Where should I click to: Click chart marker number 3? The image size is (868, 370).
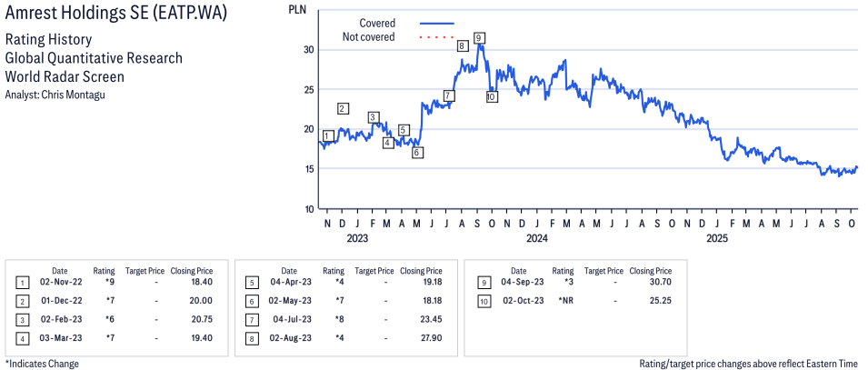click(374, 117)
